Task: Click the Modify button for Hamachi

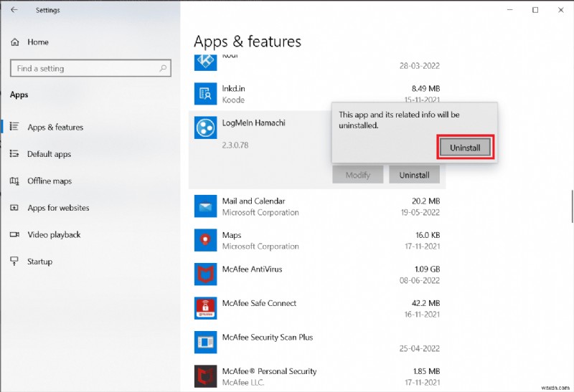Action: 357,175
